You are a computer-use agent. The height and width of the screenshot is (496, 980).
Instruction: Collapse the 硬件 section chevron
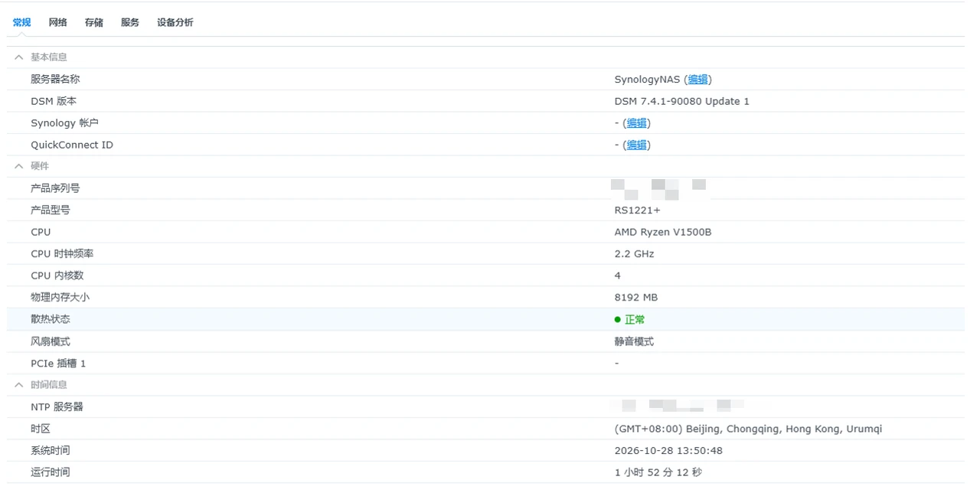[19, 166]
